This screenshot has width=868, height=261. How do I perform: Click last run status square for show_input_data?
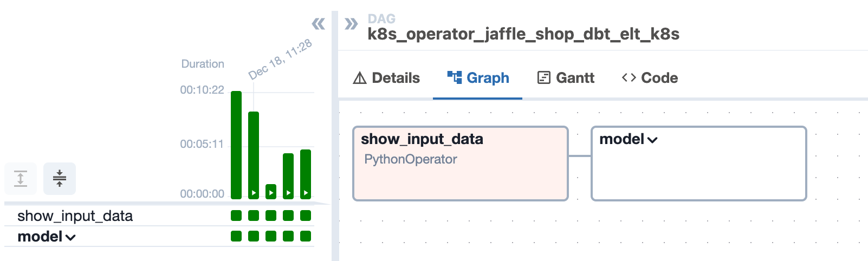click(306, 216)
